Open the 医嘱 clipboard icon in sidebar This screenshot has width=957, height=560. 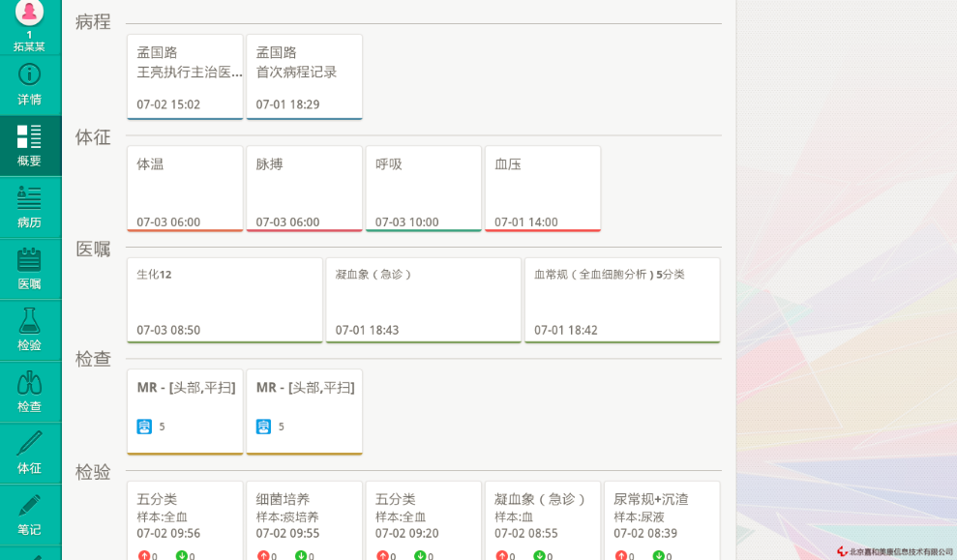[30, 259]
